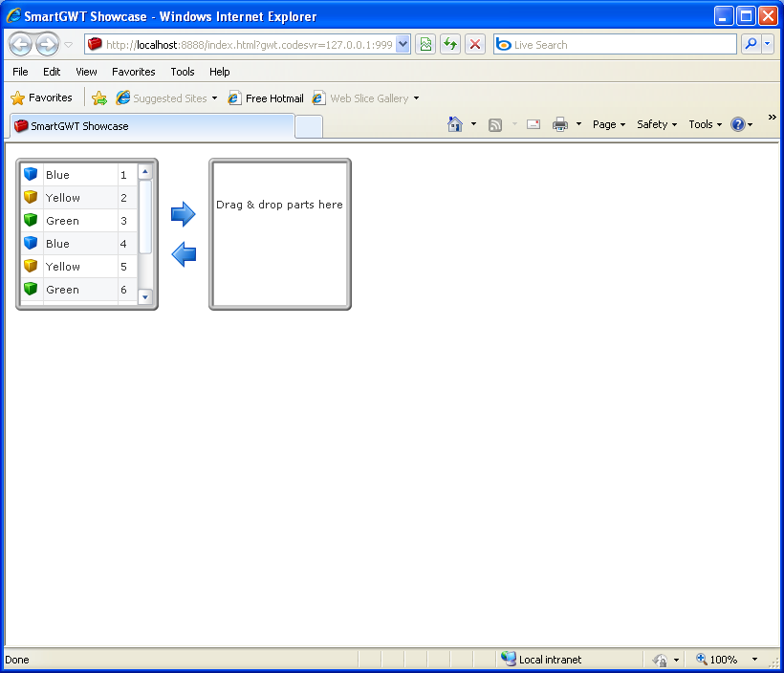This screenshot has height=673, width=784.
Task: Select the Green row numbered 6
Action: pos(79,290)
